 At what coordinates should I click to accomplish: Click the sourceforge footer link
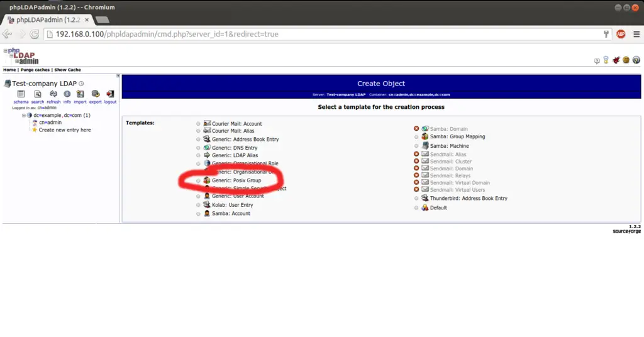[626, 231]
